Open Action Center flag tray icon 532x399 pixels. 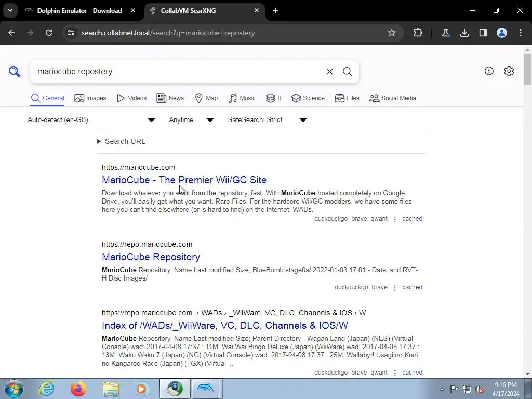tap(454, 389)
